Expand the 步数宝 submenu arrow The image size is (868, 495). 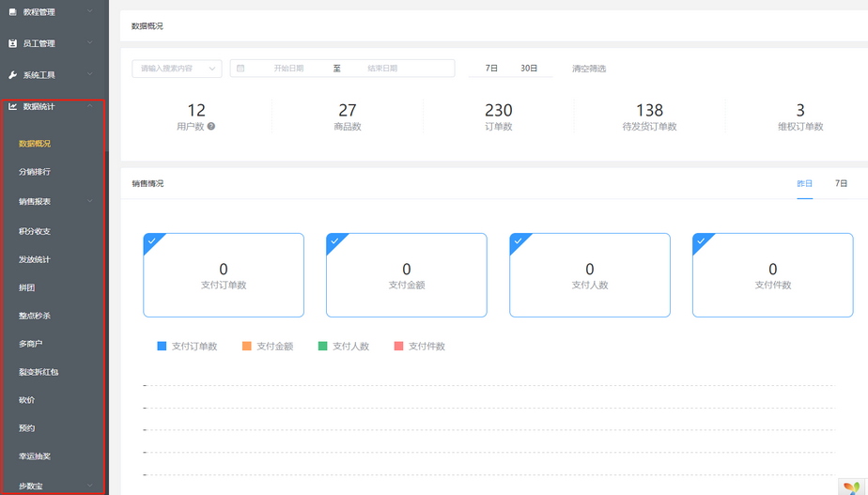90,486
